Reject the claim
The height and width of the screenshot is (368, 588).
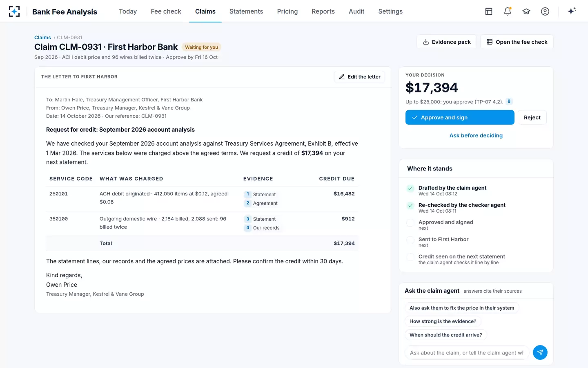tap(532, 117)
